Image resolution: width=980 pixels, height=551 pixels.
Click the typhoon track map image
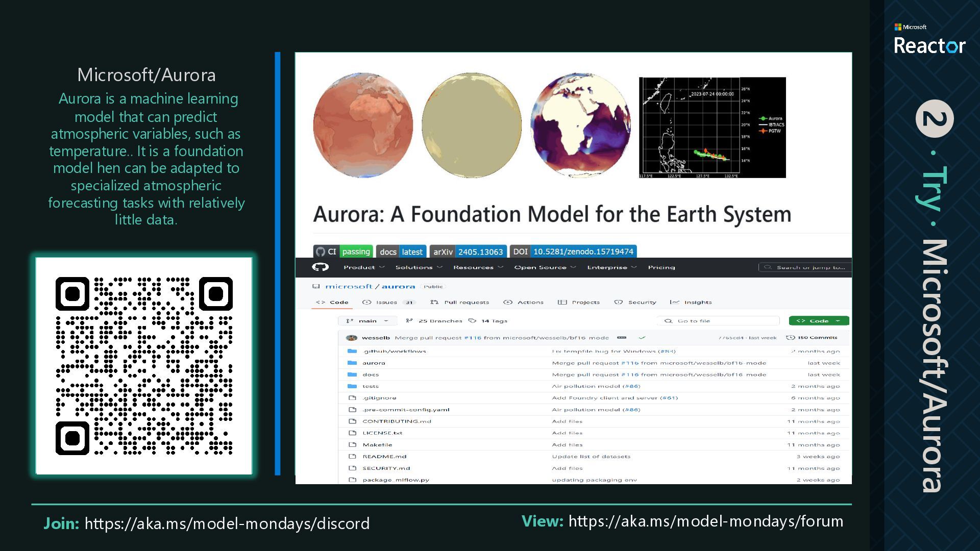(712, 128)
